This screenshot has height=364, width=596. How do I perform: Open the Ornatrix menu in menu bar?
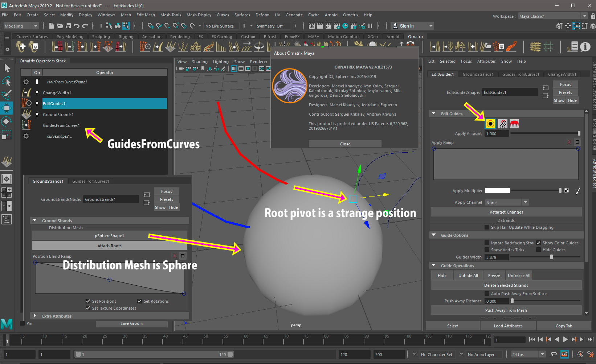pos(350,15)
